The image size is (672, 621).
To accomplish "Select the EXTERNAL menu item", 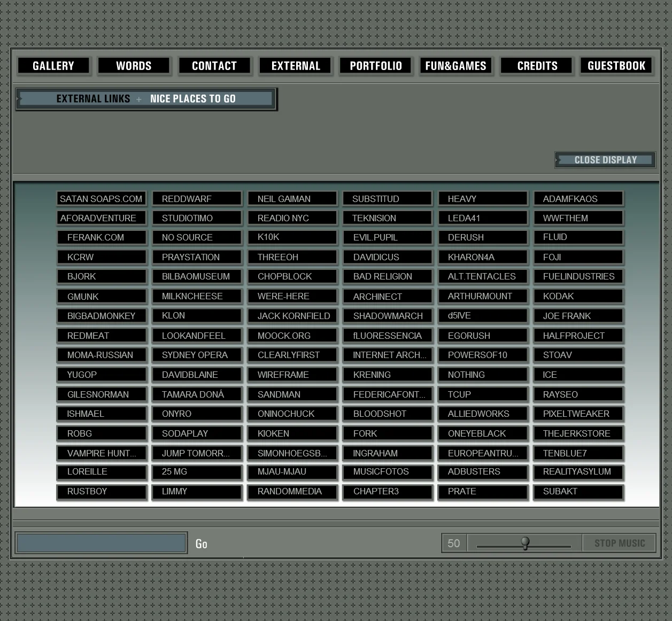I will 296,66.
